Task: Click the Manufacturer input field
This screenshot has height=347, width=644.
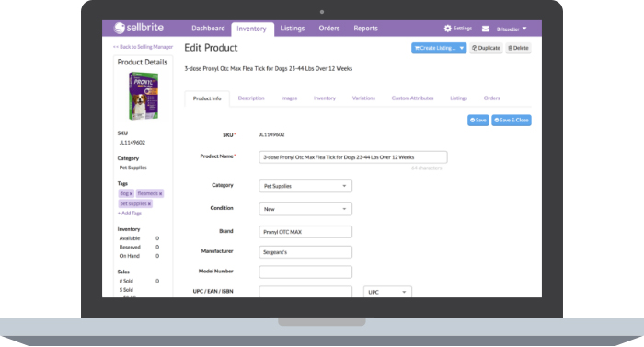Action: (305, 252)
